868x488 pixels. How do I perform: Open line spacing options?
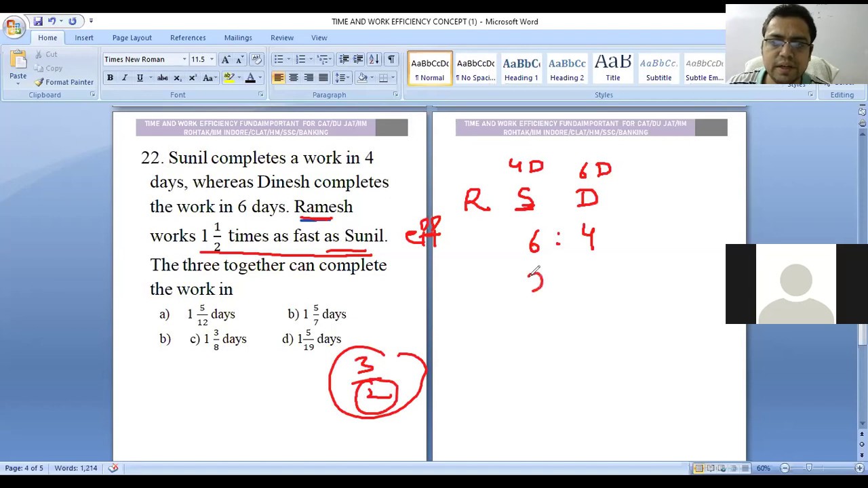[x=342, y=78]
